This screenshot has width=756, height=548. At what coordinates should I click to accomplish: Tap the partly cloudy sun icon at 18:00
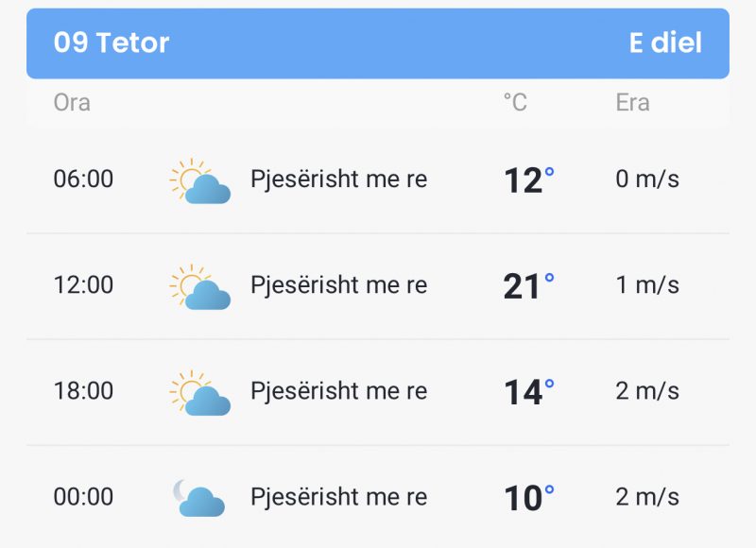(x=199, y=393)
